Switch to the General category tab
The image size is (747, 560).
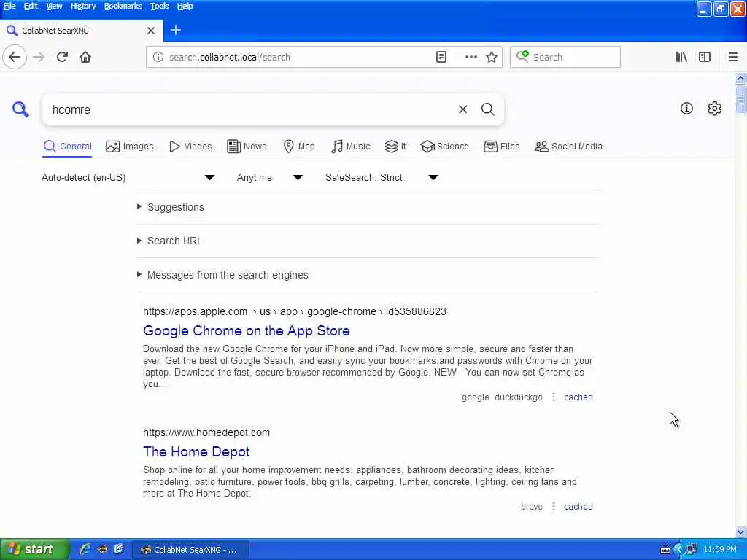pos(67,146)
